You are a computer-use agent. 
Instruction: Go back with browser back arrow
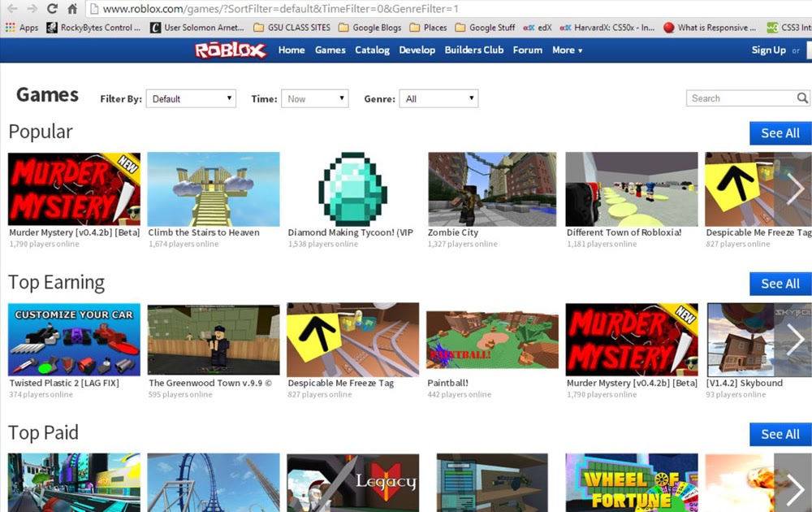[12, 9]
